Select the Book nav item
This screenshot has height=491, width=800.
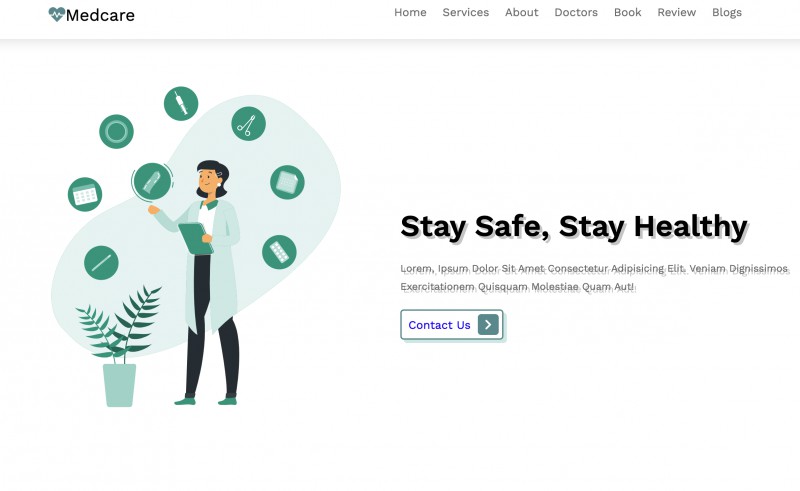(628, 12)
